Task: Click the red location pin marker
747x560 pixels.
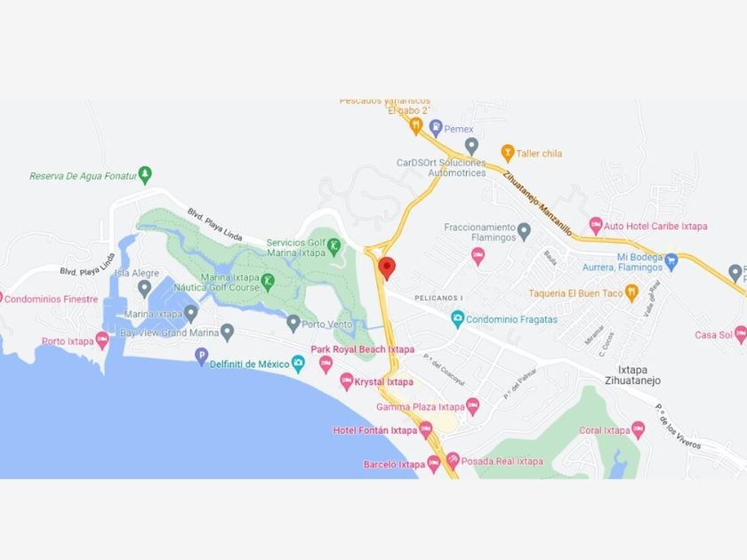Action: coord(387,268)
